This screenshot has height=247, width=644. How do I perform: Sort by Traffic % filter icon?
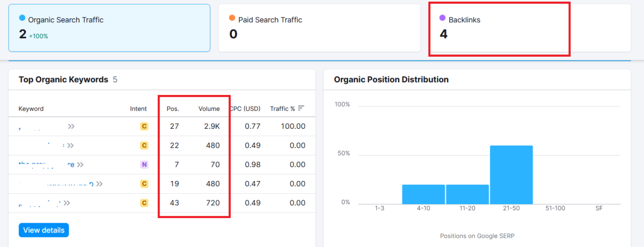tap(301, 108)
